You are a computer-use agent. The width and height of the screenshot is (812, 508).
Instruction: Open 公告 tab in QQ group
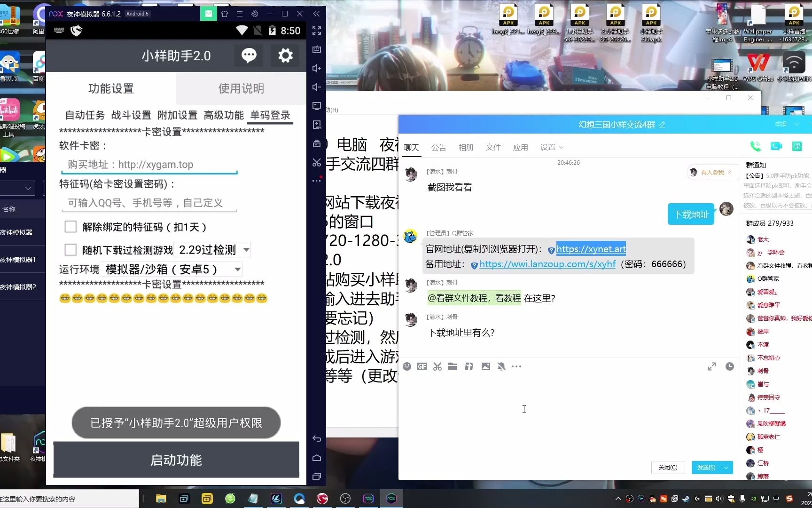tap(438, 147)
